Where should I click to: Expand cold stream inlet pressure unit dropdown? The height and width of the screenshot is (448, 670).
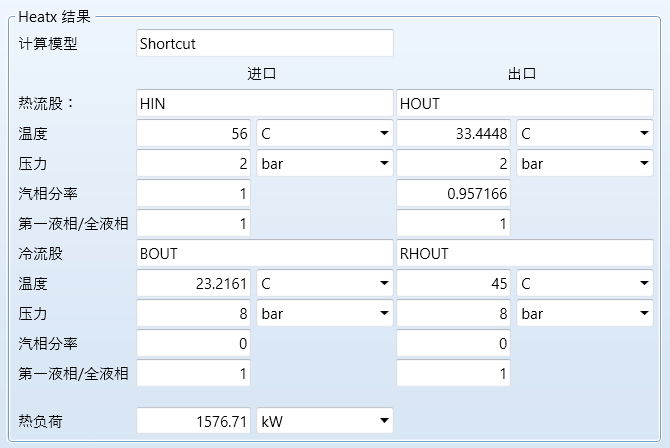324,313
